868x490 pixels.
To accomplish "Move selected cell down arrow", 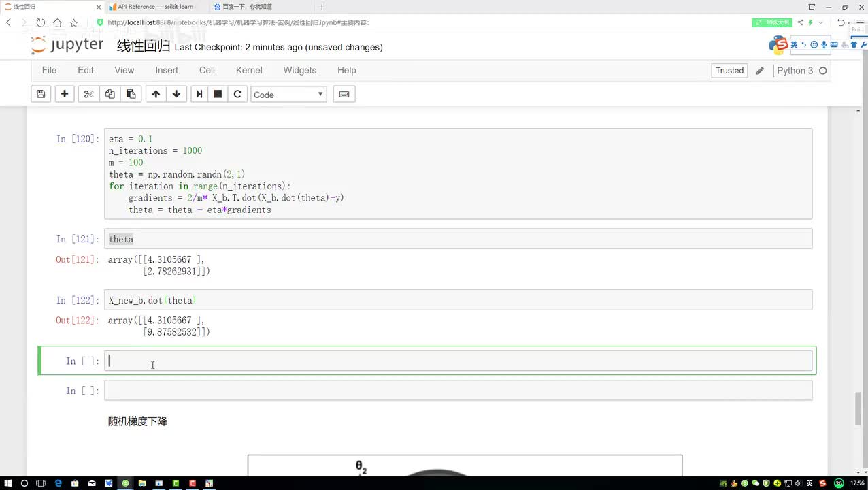I will 176,94.
